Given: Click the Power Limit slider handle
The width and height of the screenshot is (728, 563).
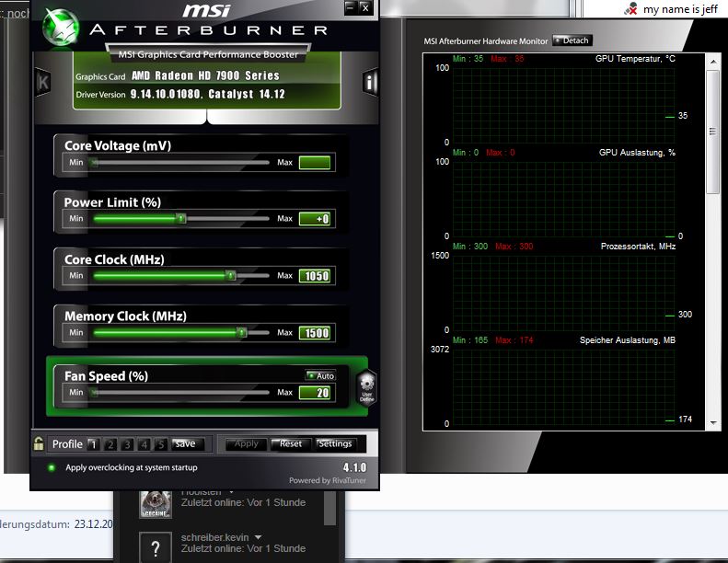Looking at the screenshot, I should pyautogui.click(x=181, y=219).
